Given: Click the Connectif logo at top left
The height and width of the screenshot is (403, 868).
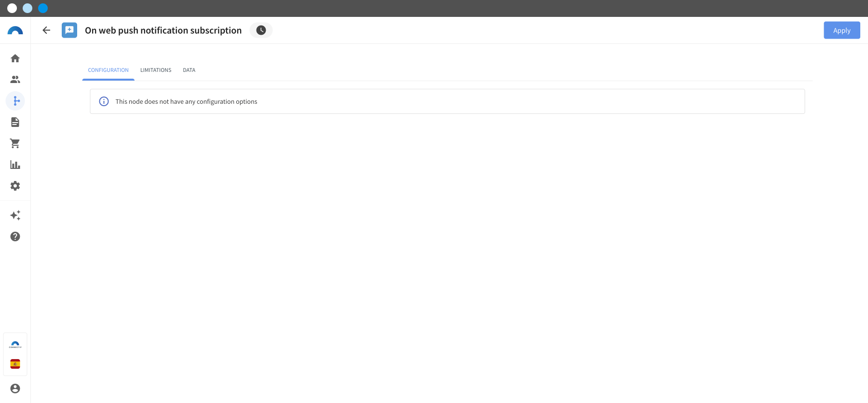Looking at the screenshot, I should [15, 30].
